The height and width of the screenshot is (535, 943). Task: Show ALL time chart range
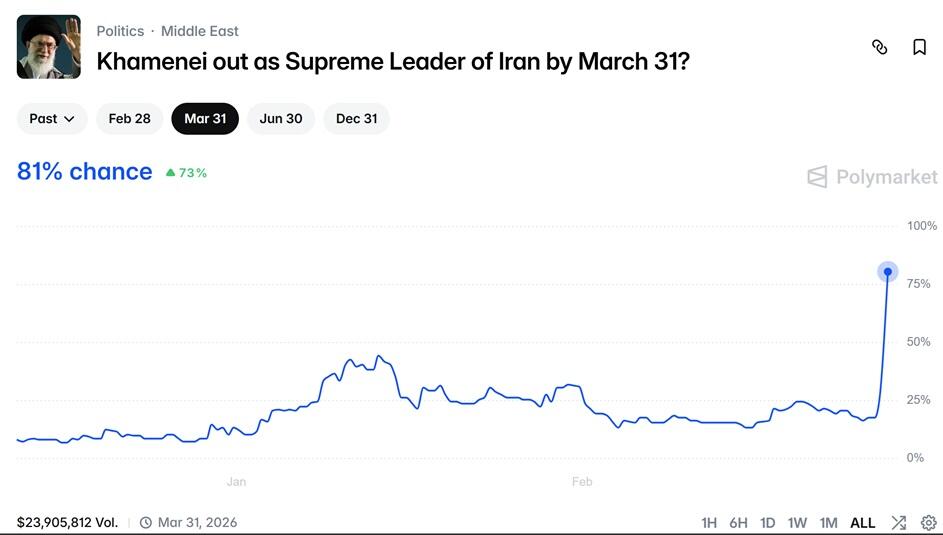coord(863,522)
